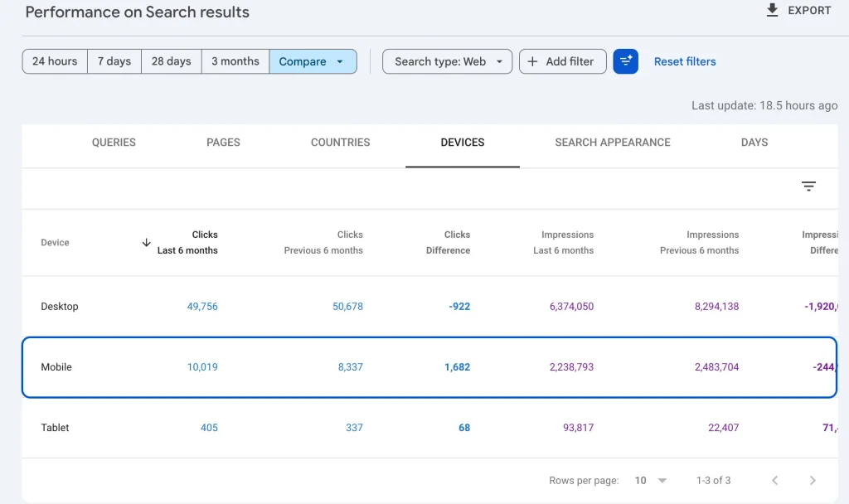The image size is (849, 504).
Task: Click Tablet previous impressions 22,407
Action: pyautogui.click(x=723, y=428)
